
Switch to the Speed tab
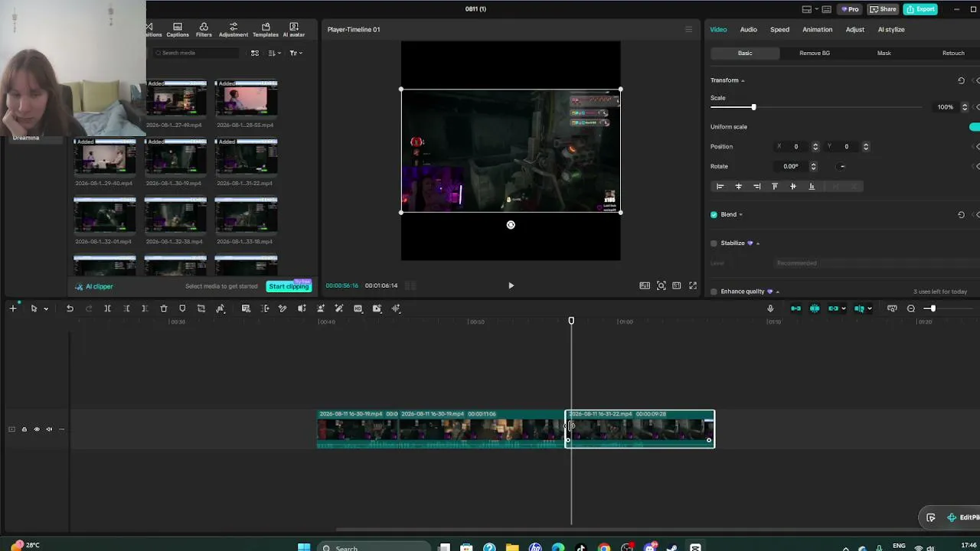[x=779, y=30]
